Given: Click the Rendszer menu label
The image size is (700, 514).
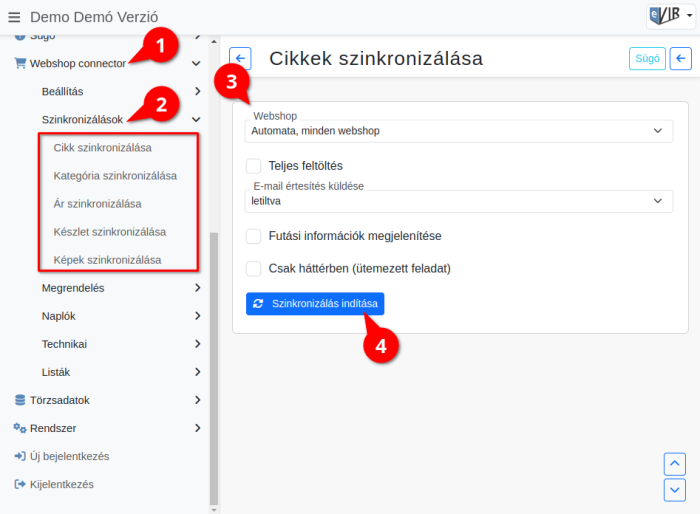Looking at the screenshot, I should coord(53,428).
